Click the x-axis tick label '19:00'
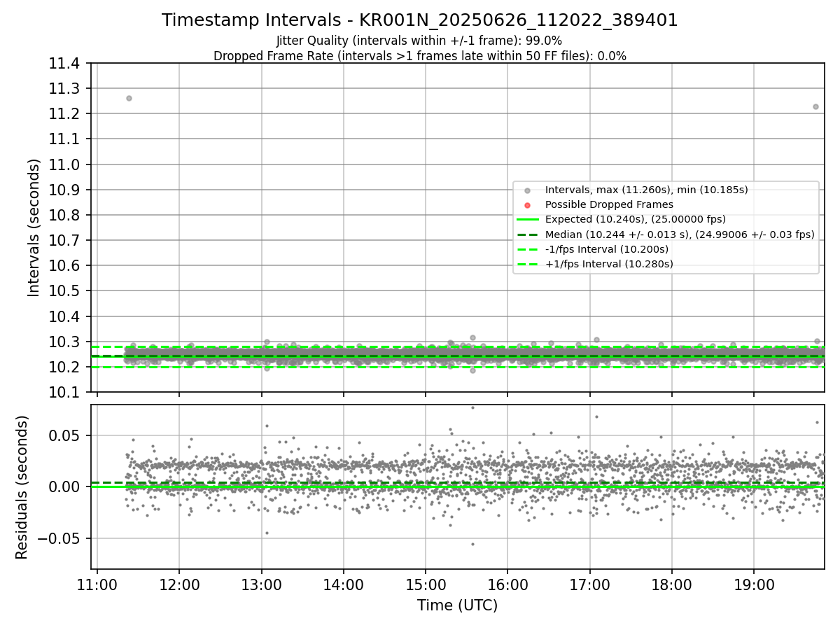Viewport: 840px width, 630px height. click(754, 584)
